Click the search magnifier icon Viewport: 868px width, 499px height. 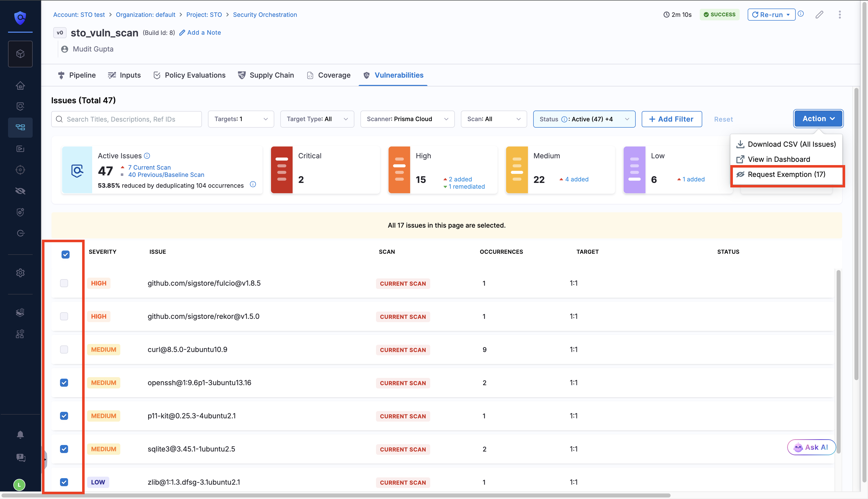[x=59, y=119]
